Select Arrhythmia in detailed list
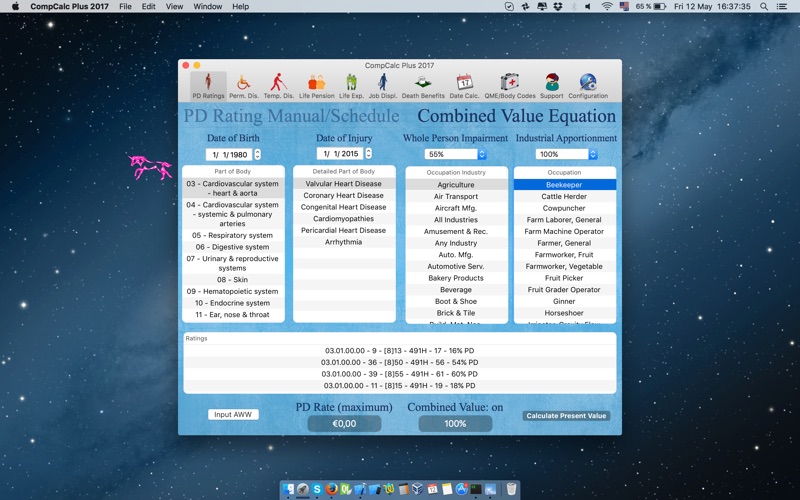The width and height of the screenshot is (800, 500). (x=344, y=242)
